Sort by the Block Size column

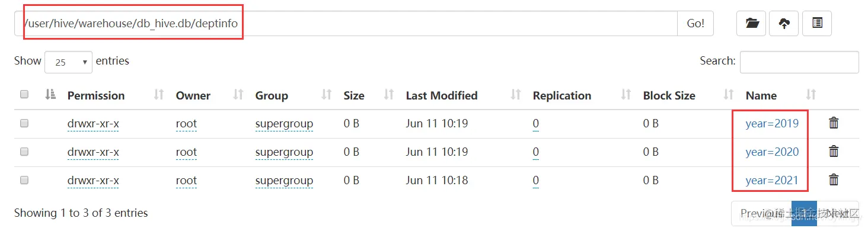coord(669,95)
